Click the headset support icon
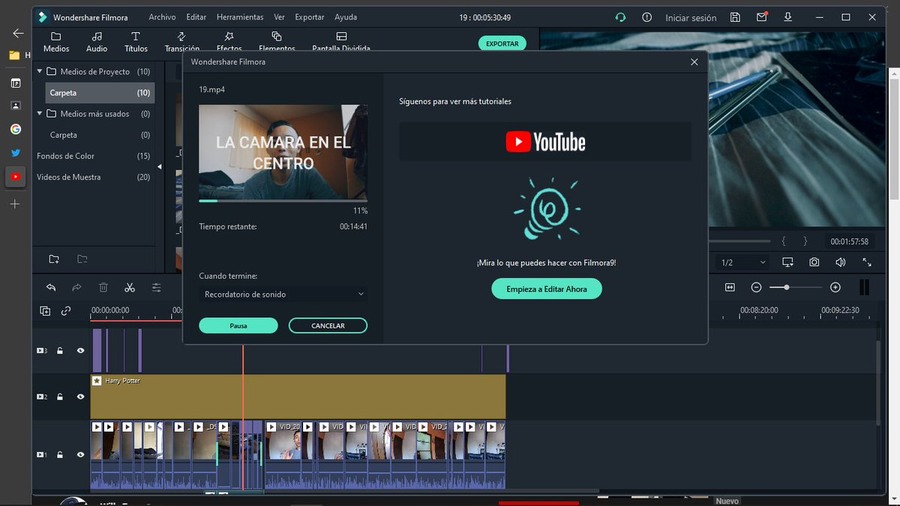Viewport: 900px width, 506px height. click(x=620, y=17)
